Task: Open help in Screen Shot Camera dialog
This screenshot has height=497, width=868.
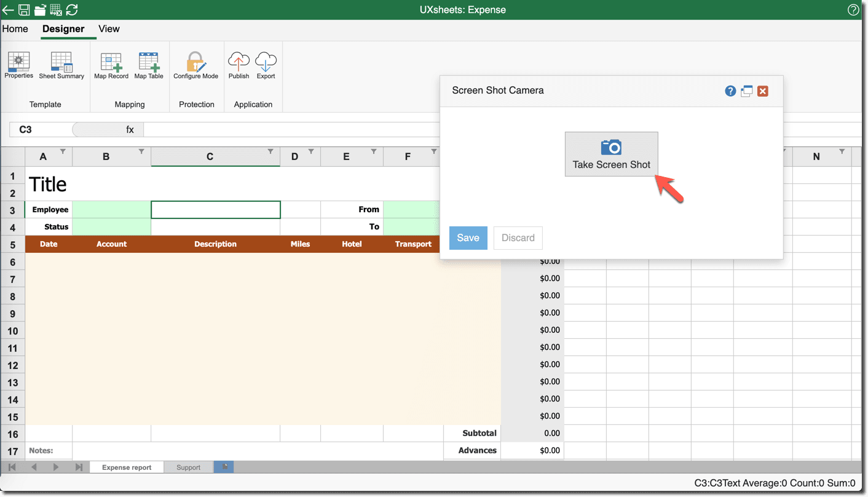Action: (x=730, y=91)
